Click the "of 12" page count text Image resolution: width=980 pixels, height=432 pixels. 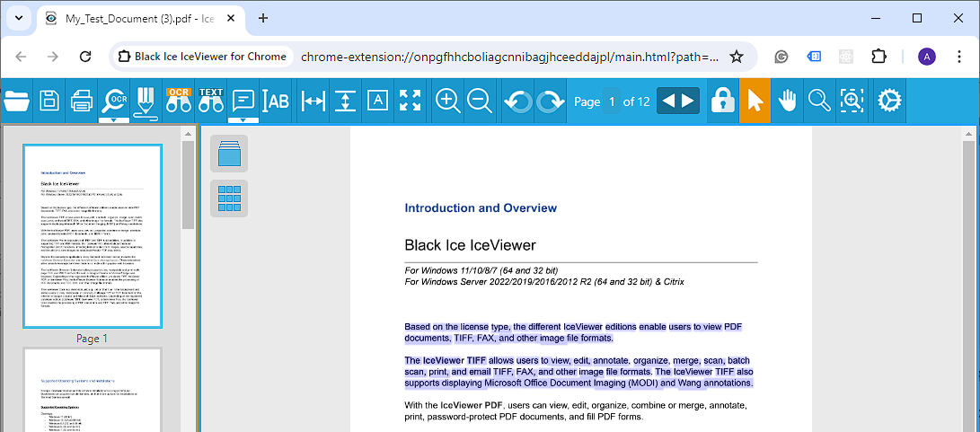click(x=637, y=101)
